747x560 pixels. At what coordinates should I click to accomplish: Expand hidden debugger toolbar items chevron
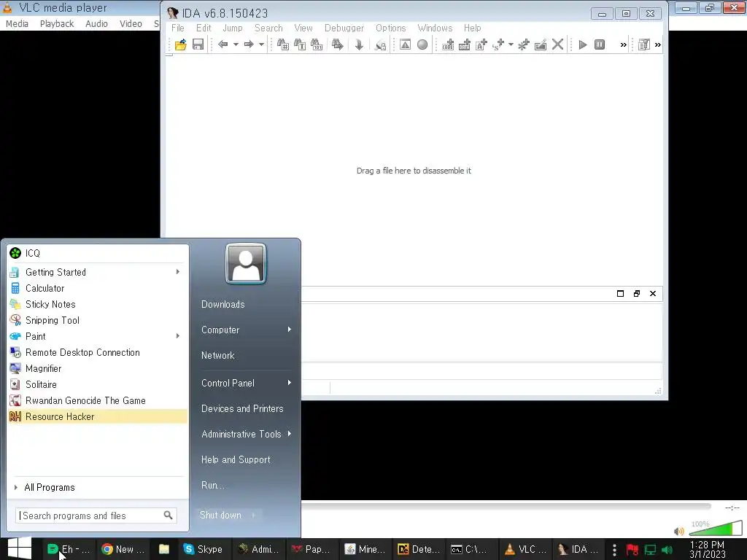click(623, 44)
